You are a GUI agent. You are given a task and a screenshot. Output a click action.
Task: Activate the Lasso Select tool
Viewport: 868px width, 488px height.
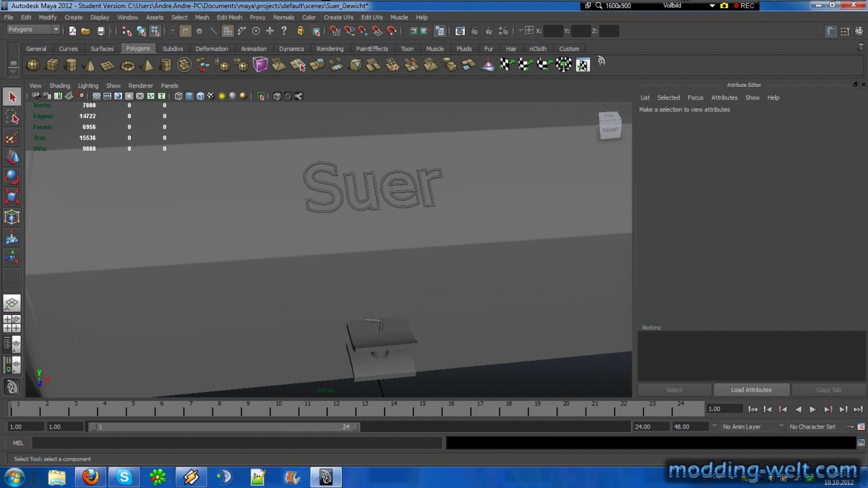12,117
